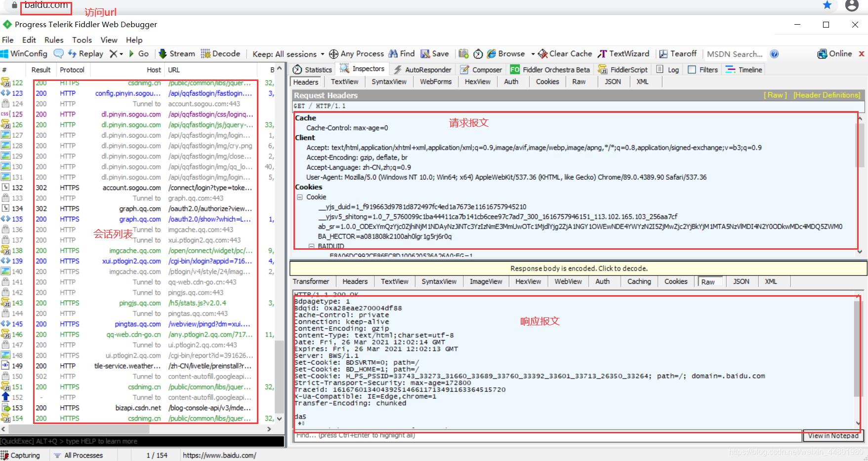Clear Cache via toolbar button
Screen dimensions: 868x461
[x=565, y=54]
